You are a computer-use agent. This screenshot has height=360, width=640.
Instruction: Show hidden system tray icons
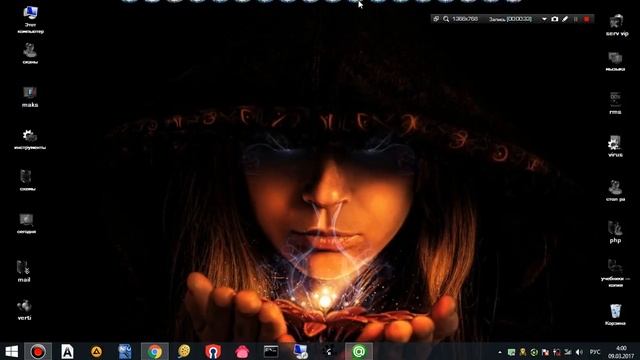click(500, 352)
